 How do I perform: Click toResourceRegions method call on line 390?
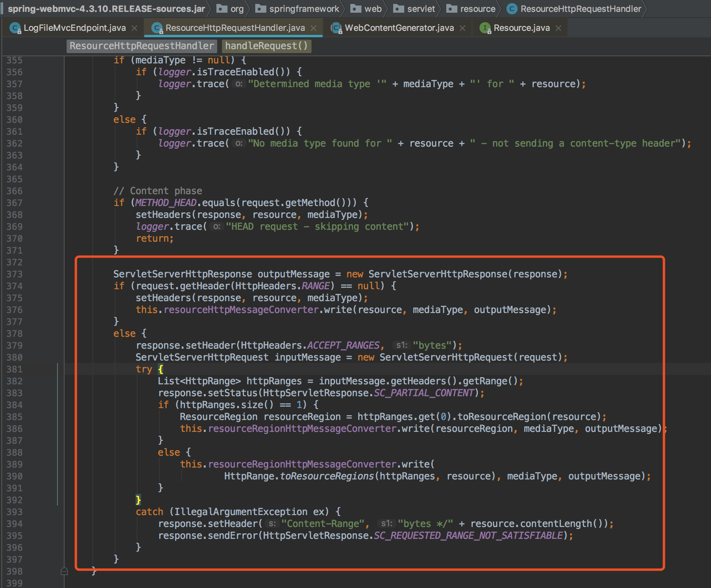pyautogui.click(x=327, y=476)
